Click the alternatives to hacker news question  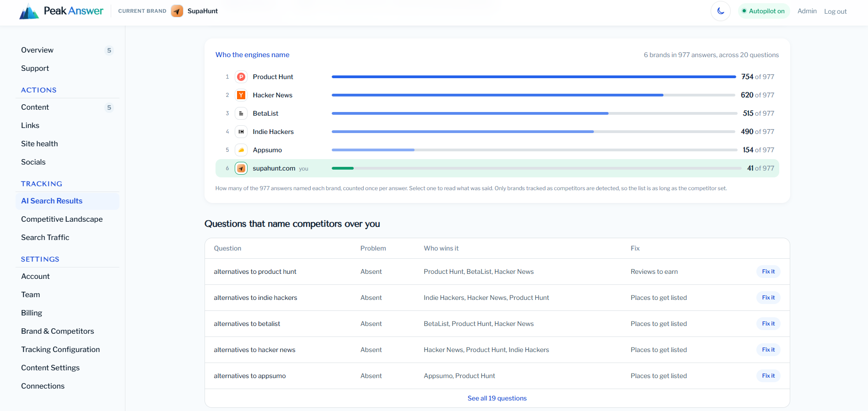point(254,350)
